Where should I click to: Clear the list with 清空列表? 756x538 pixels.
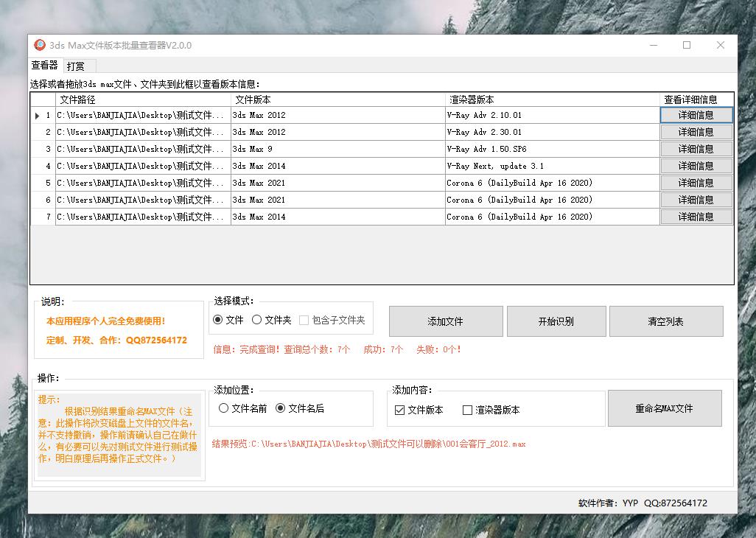666,321
